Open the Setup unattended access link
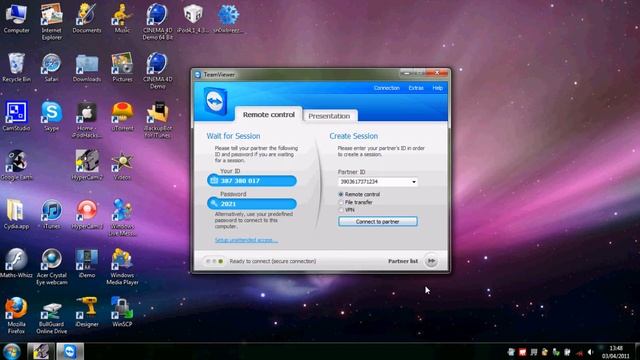This screenshot has height=360, width=640. 246,240
